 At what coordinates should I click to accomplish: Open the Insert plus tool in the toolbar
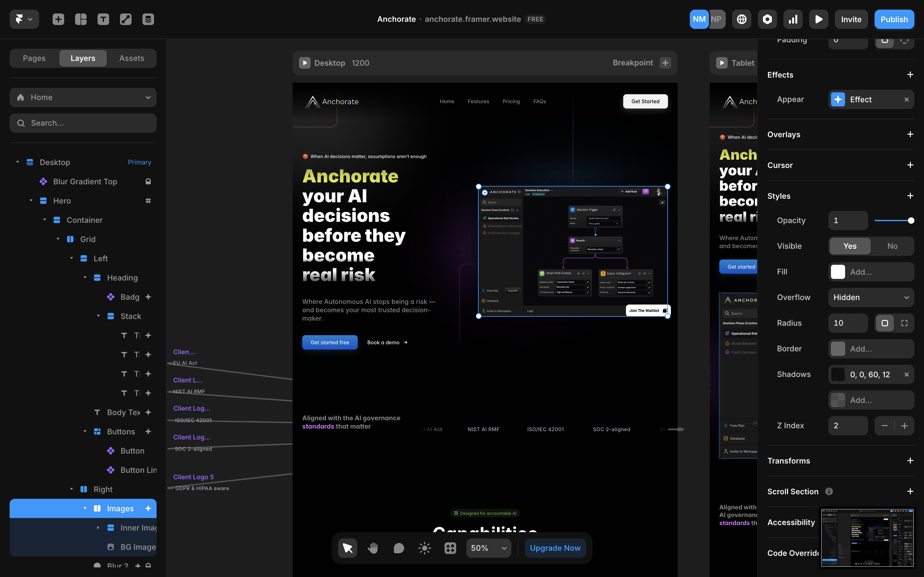click(x=58, y=19)
